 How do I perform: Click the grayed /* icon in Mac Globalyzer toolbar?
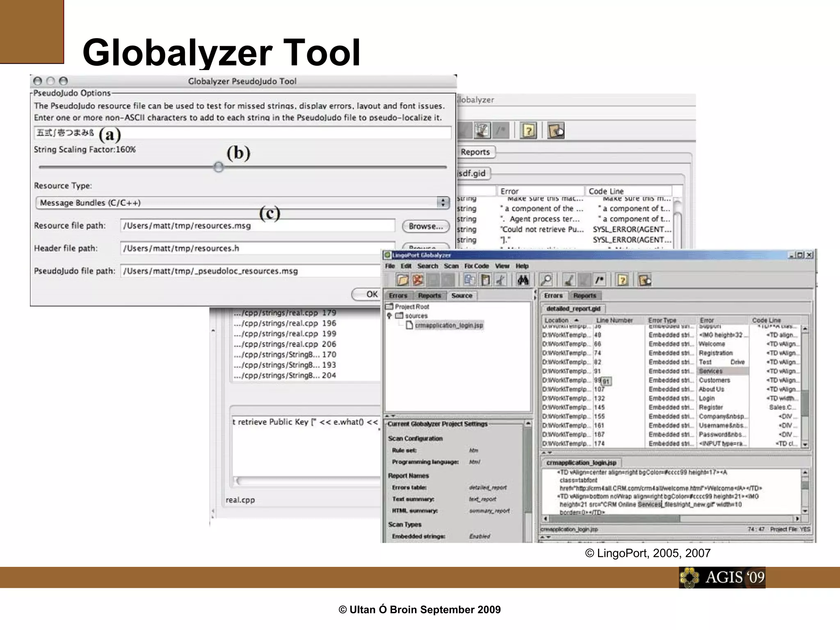(x=500, y=131)
